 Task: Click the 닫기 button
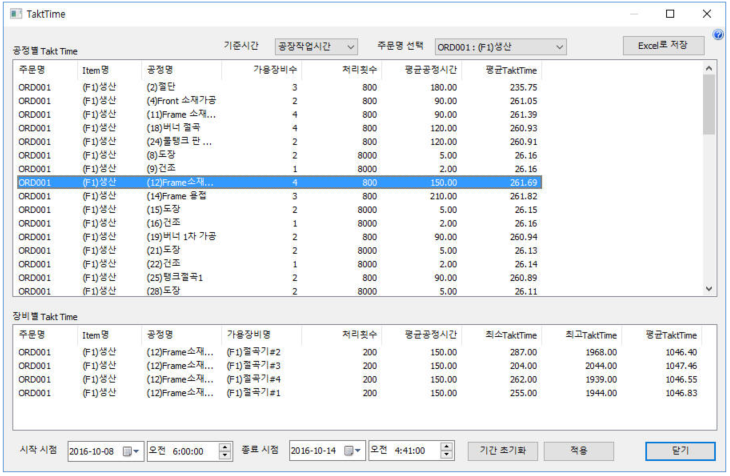pyautogui.click(x=680, y=450)
